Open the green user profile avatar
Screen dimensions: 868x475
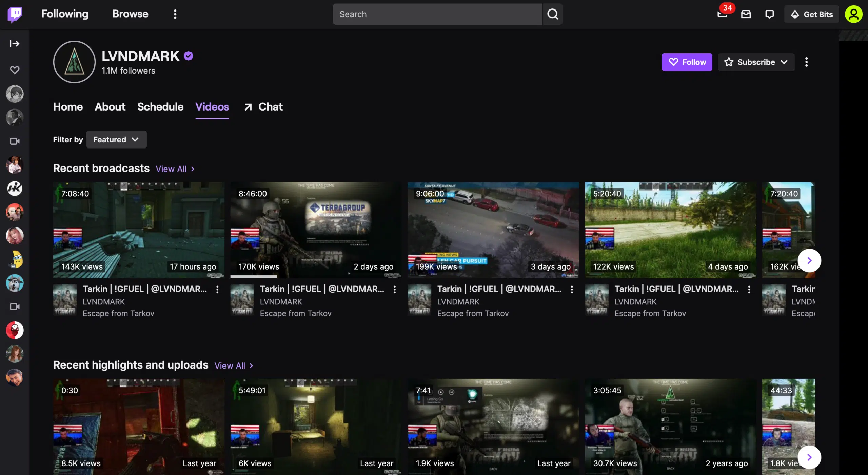(853, 14)
